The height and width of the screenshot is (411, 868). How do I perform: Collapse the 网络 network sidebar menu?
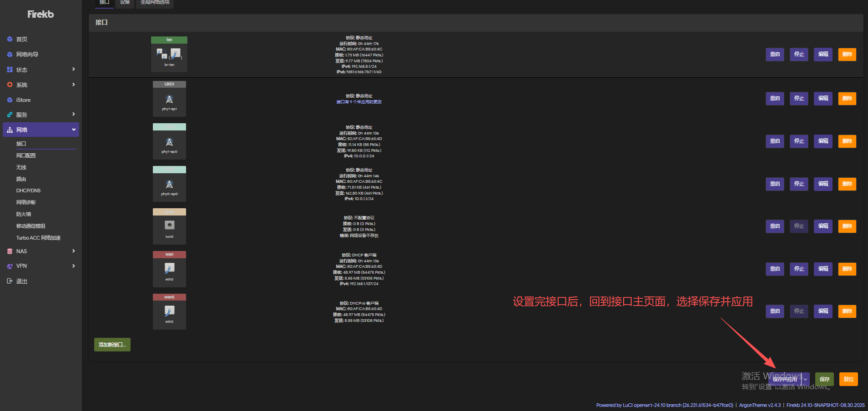(x=73, y=130)
